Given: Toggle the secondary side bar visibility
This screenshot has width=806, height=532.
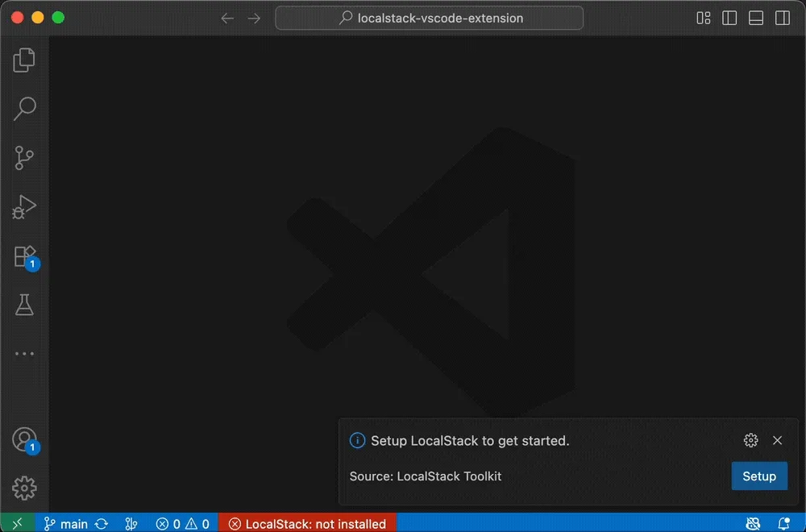Looking at the screenshot, I should click(781, 17).
